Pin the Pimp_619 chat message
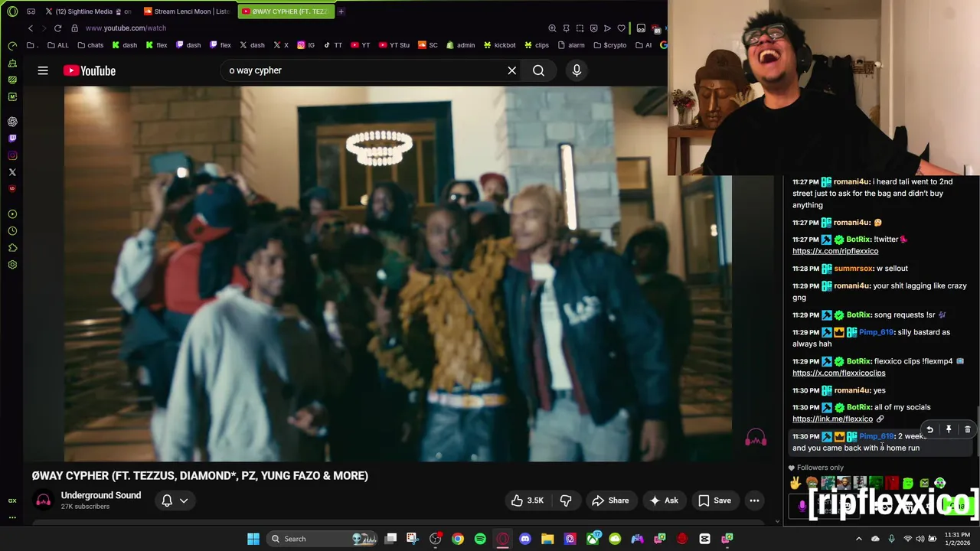 (x=949, y=429)
